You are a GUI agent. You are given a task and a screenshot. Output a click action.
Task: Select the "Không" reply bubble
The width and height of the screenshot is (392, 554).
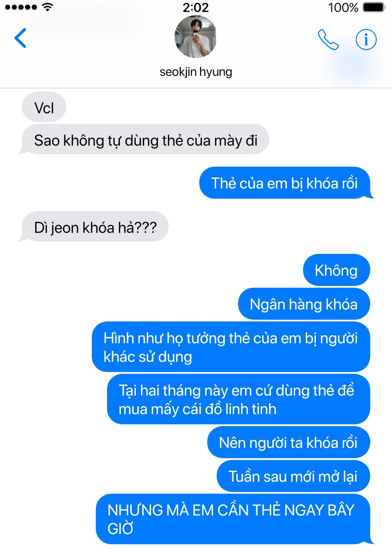(x=336, y=270)
